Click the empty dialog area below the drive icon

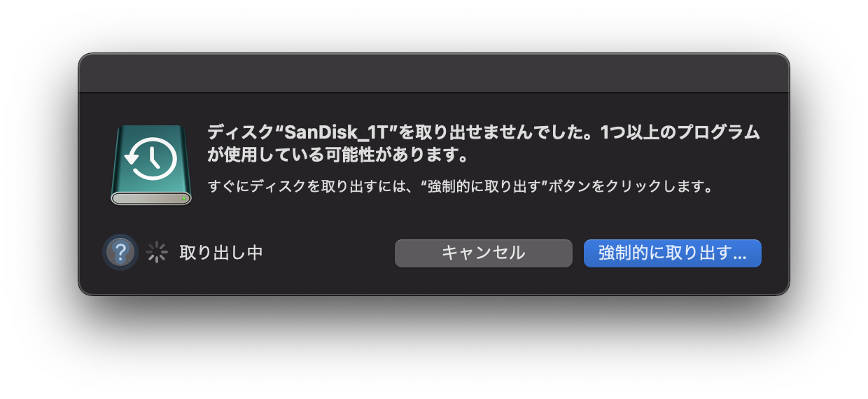tap(151, 220)
